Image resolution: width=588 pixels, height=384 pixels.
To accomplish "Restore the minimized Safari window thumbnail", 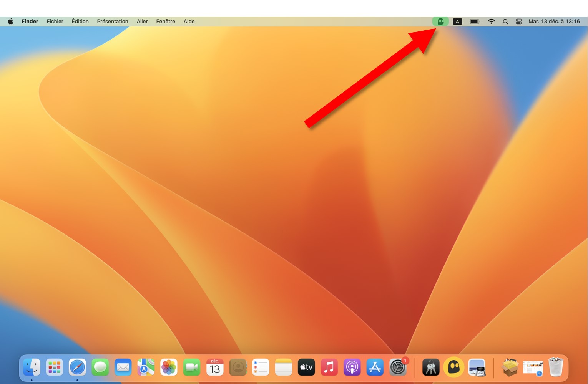I will (533, 368).
